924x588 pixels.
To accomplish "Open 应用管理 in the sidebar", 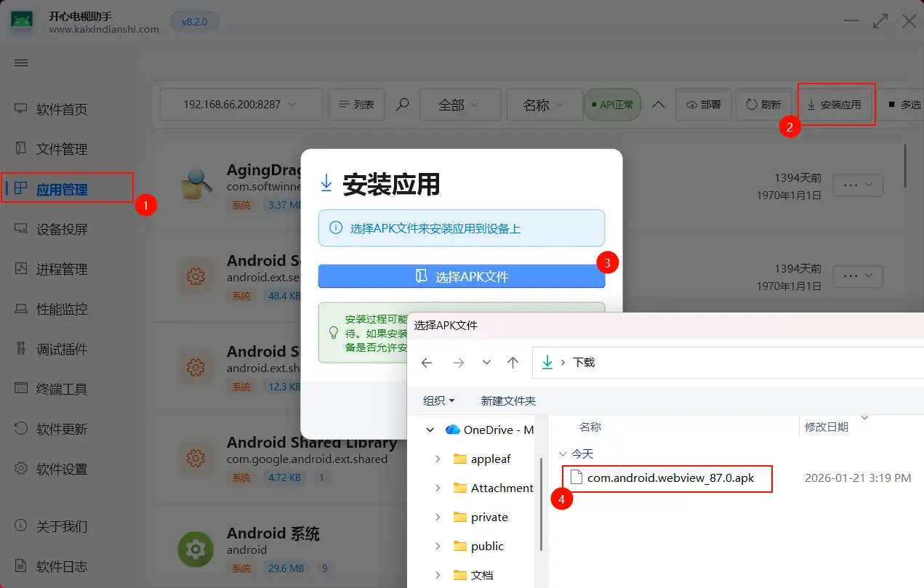I will [x=68, y=188].
